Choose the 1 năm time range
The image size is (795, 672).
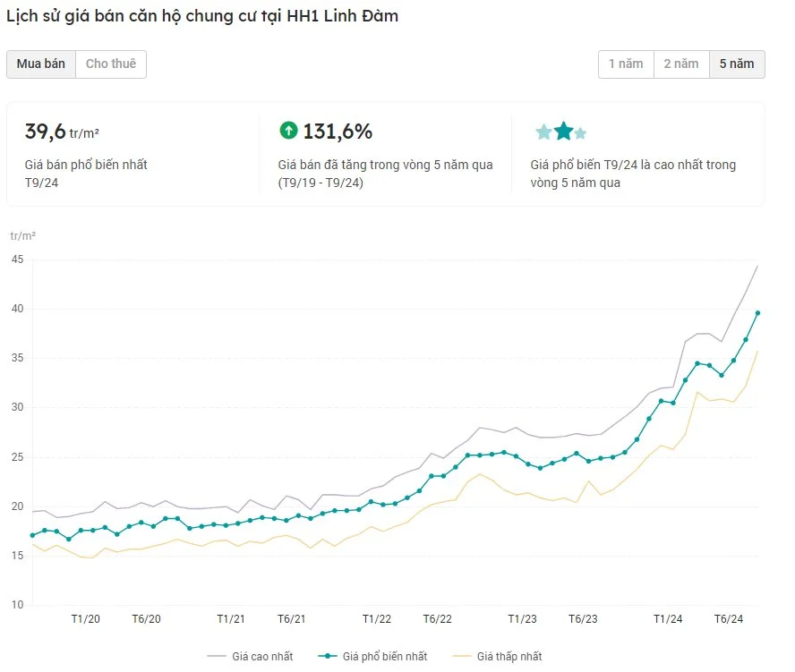(x=626, y=64)
